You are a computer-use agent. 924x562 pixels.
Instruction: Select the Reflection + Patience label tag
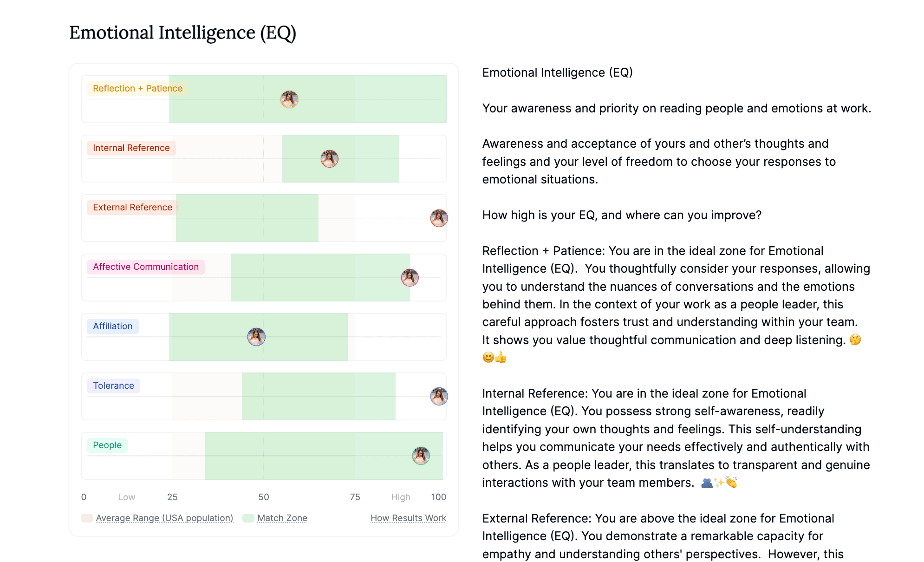[x=137, y=88]
